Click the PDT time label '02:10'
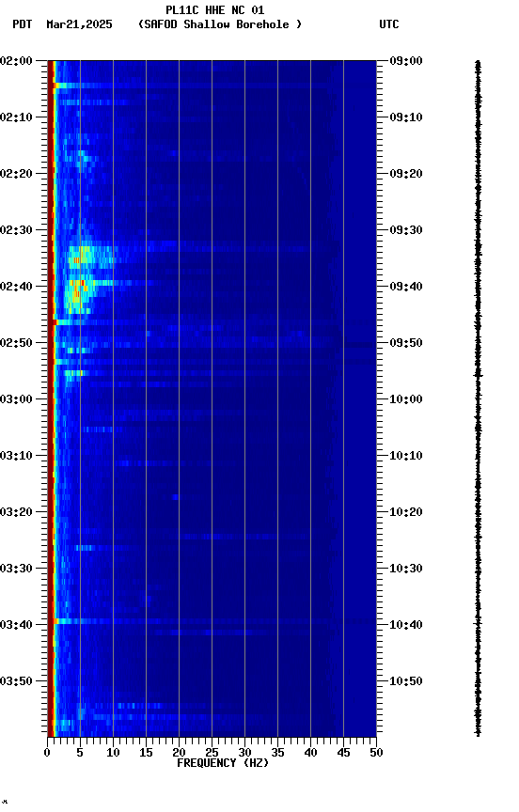 (16, 117)
